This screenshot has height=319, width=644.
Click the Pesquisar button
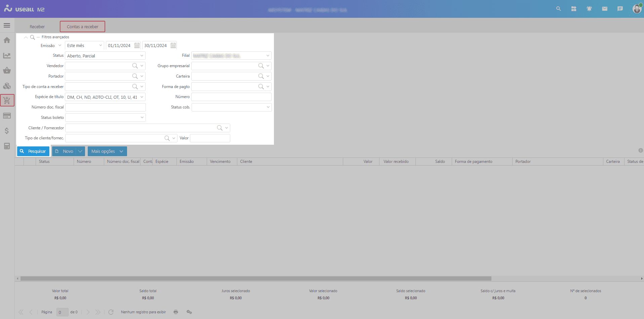click(x=33, y=151)
